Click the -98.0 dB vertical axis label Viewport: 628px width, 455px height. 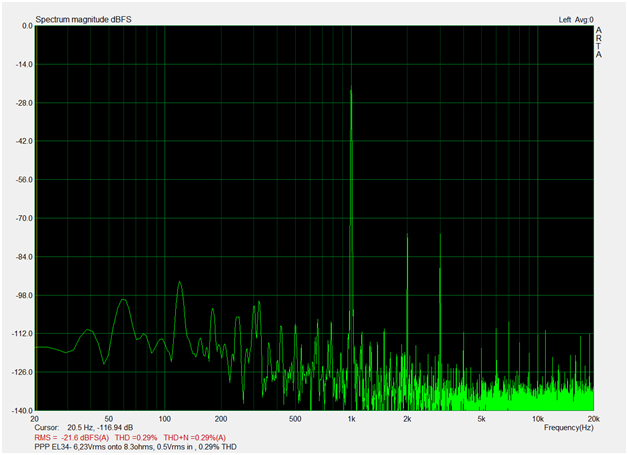pos(23,296)
